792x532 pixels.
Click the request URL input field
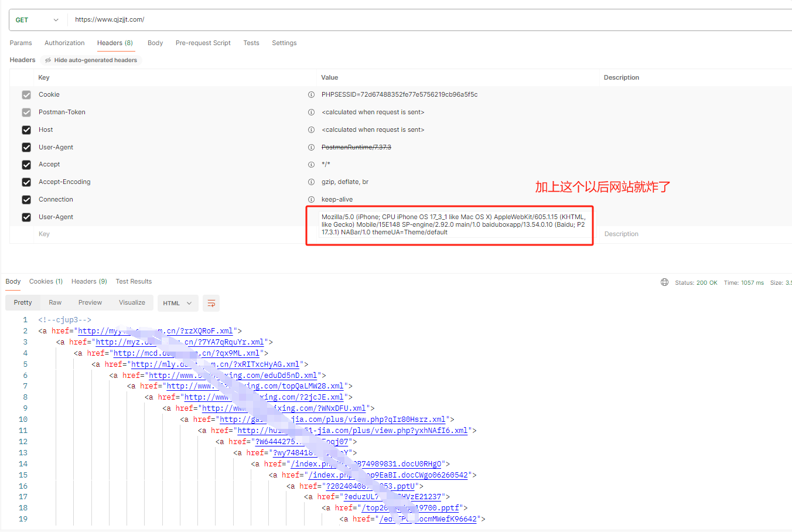(410, 20)
